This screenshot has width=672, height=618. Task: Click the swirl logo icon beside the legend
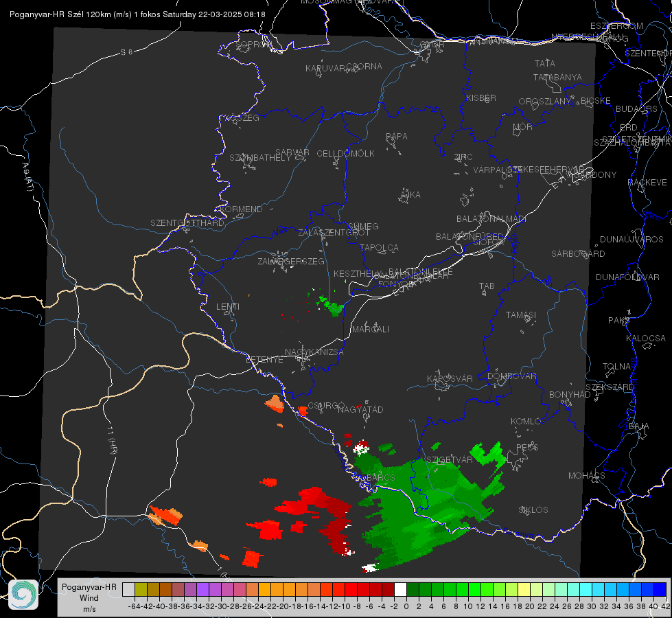coord(23,595)
